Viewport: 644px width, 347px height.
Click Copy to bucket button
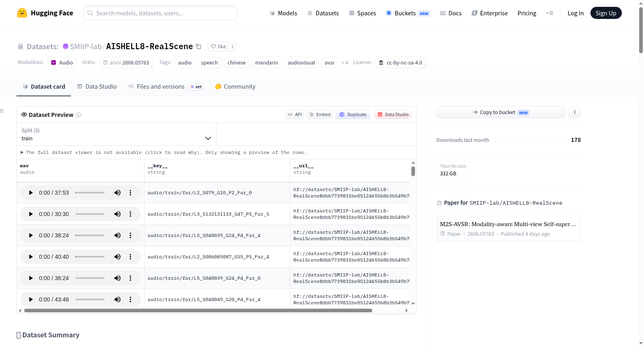pos(501,112)
